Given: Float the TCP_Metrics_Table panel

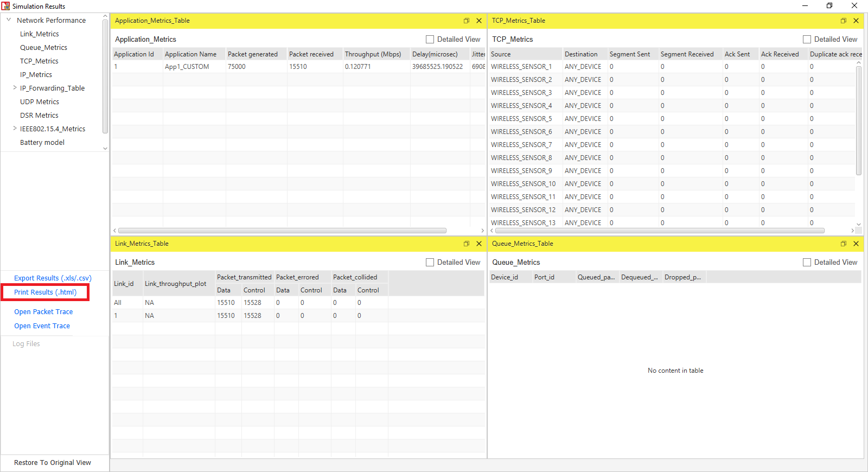Looking at the screenshot, I should 843,21.
